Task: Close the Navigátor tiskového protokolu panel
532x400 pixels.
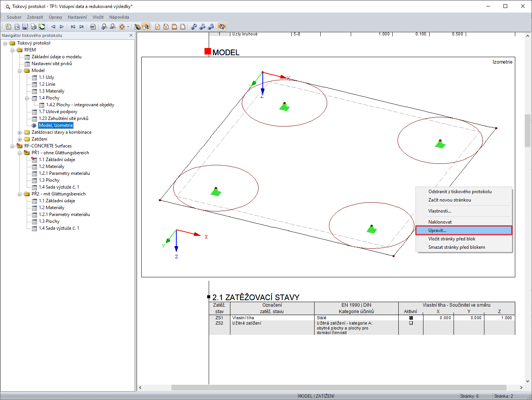Action: point(131,35)
